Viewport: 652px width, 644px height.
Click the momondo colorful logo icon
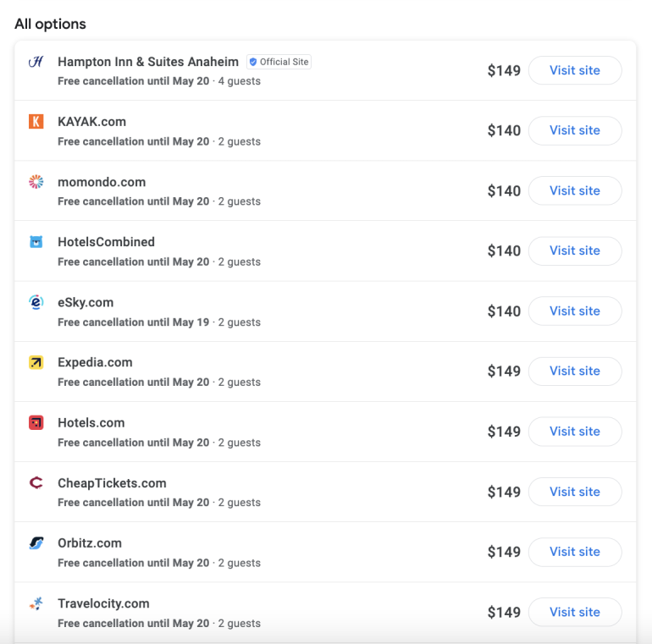coord(36,182)
